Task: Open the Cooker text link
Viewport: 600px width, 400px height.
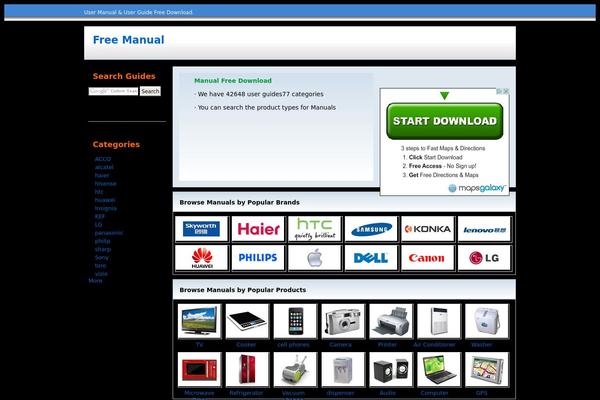Action: click(246, 344)
